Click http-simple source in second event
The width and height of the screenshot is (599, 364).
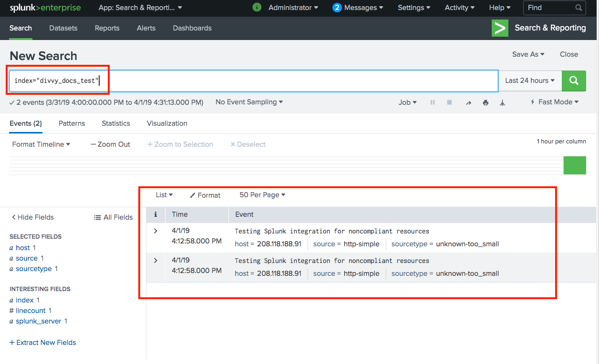point(361,273)
